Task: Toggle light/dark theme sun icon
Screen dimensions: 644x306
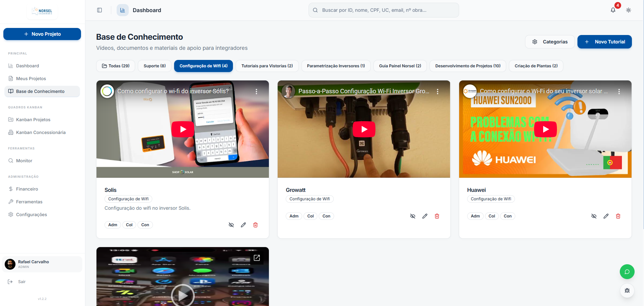Action: click(628, 10)
